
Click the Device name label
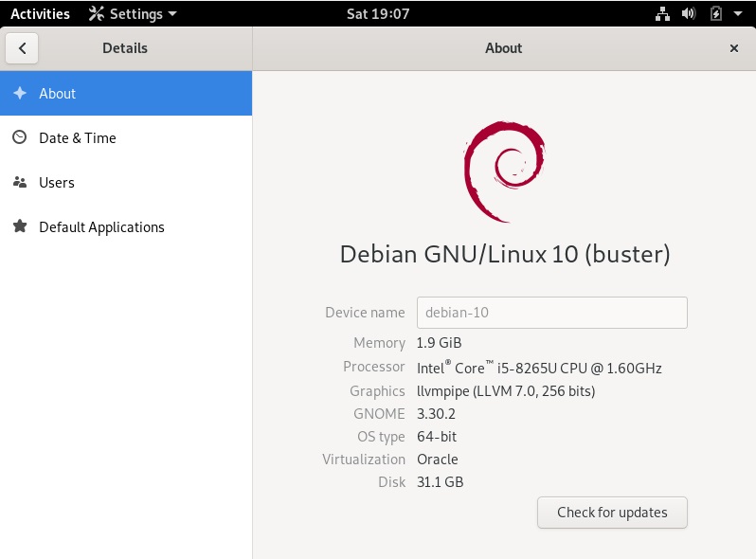(365, 313)
